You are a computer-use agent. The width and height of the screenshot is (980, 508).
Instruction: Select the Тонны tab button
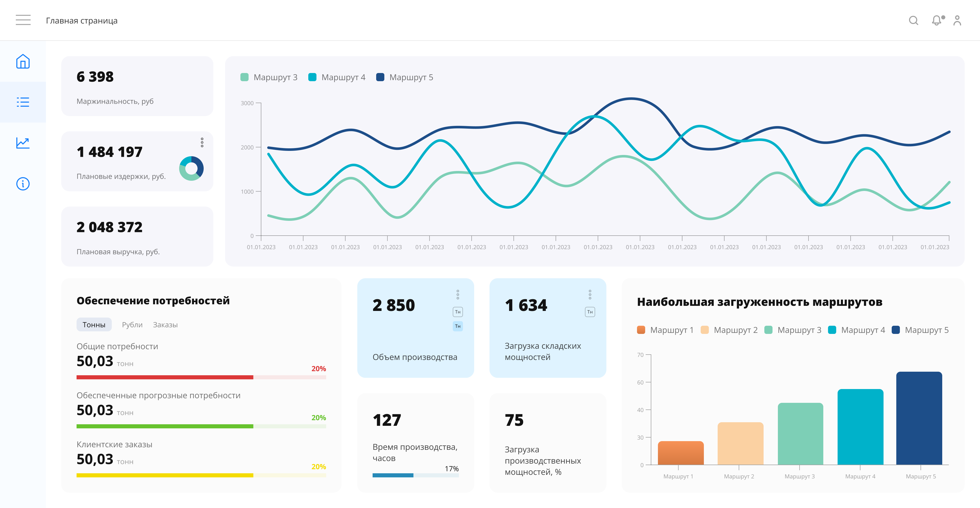(94, 325)
